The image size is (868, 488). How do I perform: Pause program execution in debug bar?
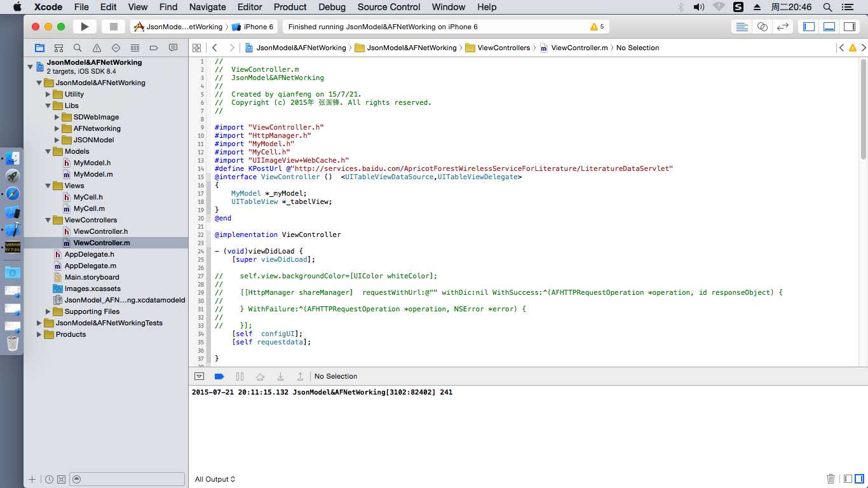[x=240, y=376]
